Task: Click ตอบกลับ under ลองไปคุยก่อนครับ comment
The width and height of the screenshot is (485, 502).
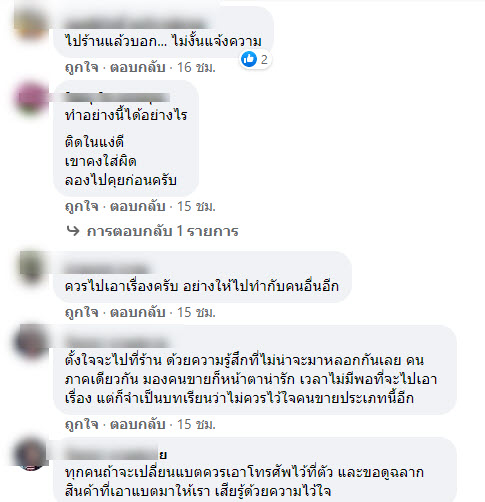Action: (x=138, y=206)
